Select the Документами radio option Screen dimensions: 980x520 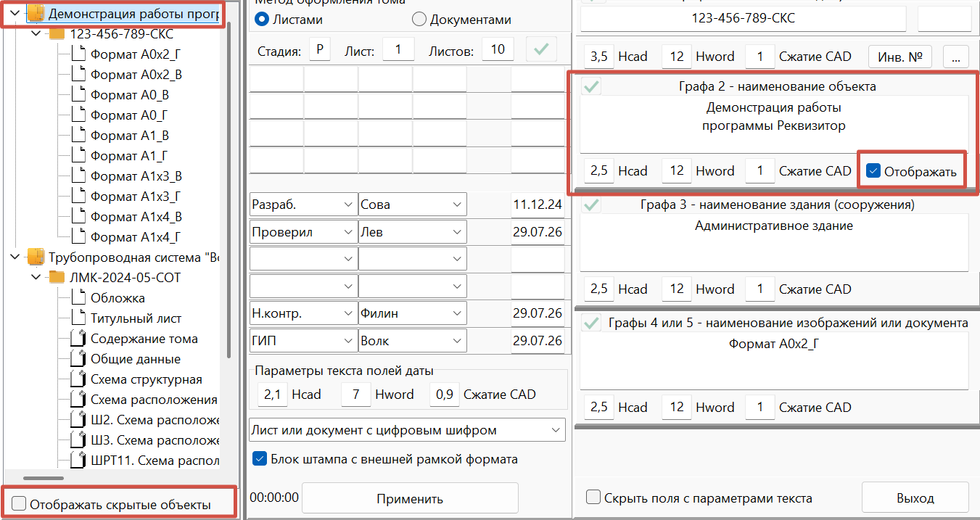419,20
